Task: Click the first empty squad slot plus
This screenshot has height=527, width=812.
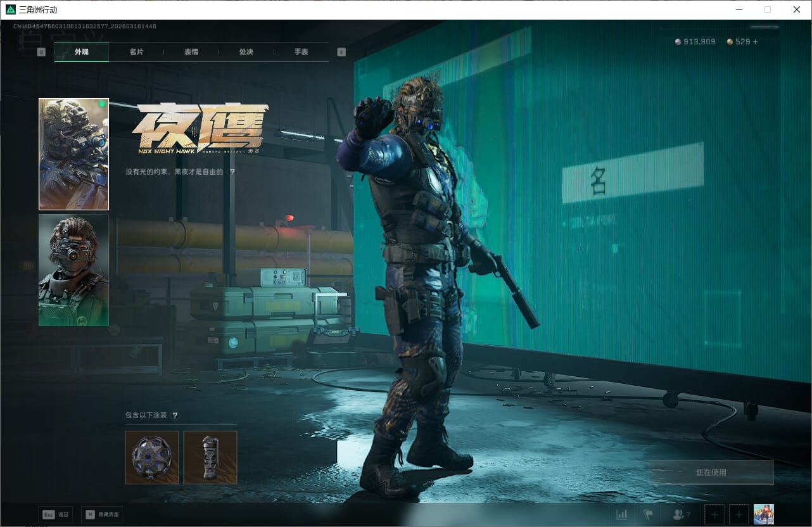Action: 714,515
